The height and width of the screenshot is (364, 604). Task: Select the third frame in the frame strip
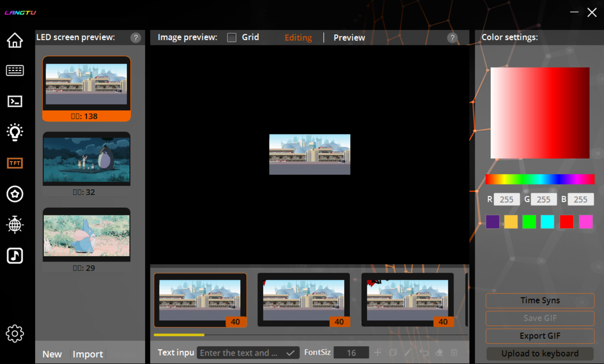click(407, 300)
